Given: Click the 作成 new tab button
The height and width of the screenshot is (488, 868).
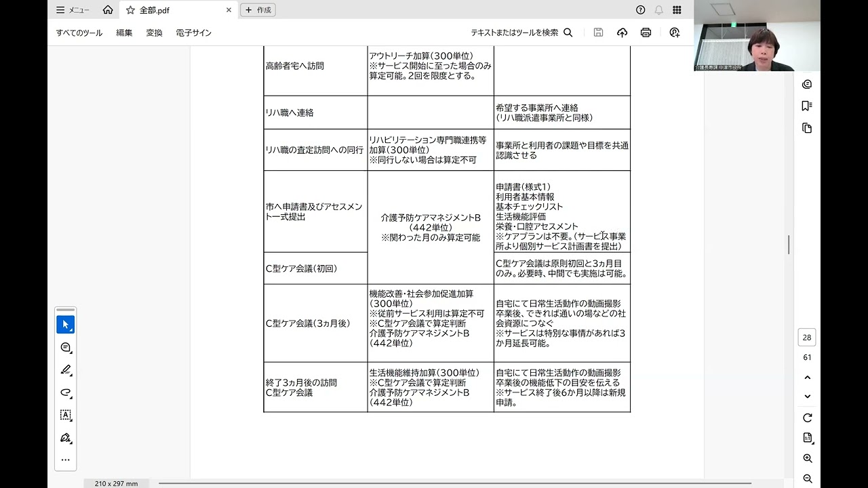Looking at the screenshot, I should (258, 10).
